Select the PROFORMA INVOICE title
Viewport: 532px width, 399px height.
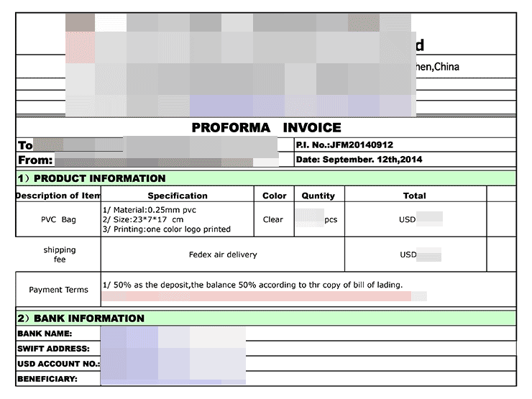tap(266, 127)
